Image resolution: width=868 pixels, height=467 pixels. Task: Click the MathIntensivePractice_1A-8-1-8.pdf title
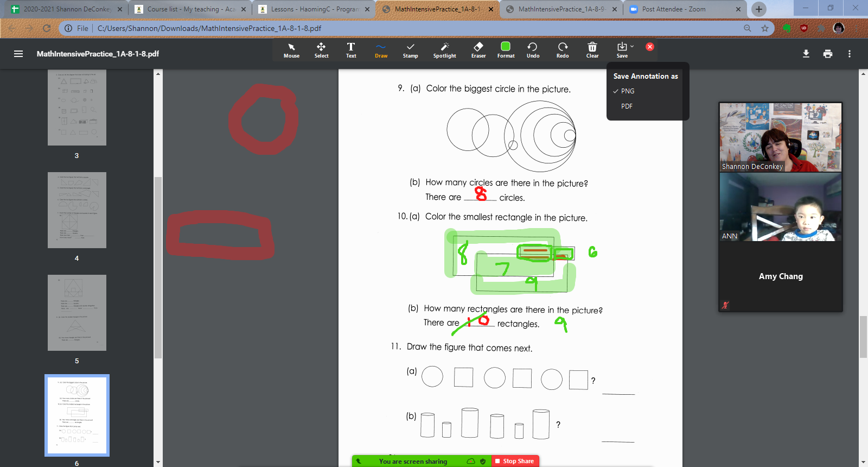pyautogui.click(x=98, y=54)
